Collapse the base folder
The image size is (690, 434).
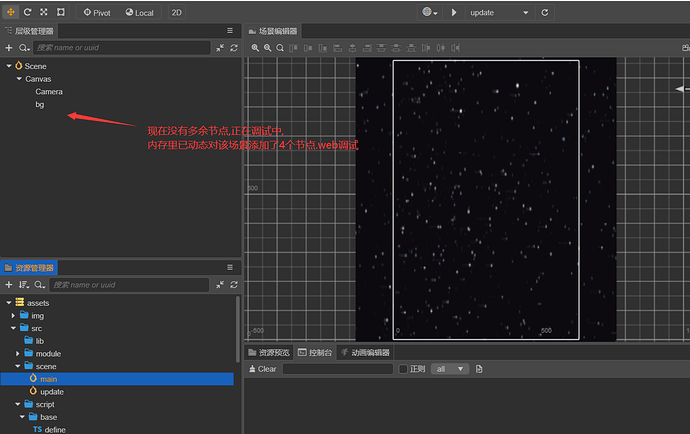pos(22,417)
